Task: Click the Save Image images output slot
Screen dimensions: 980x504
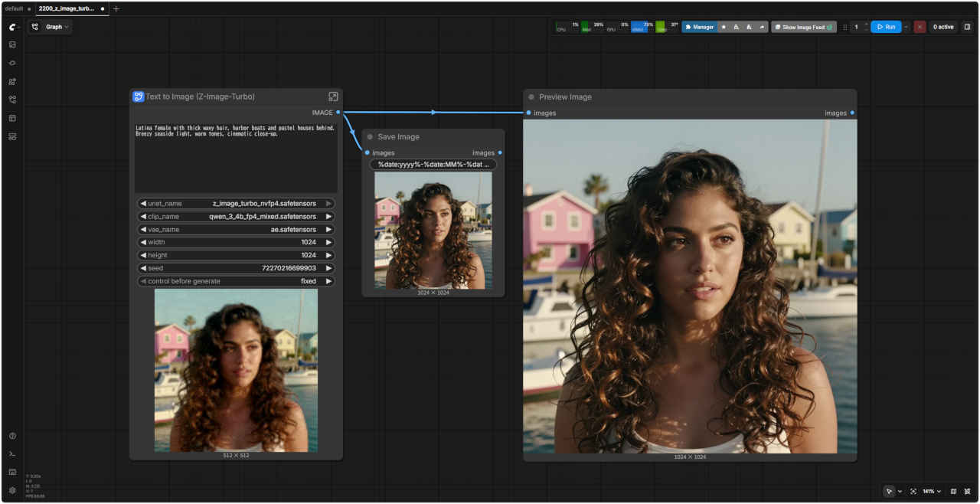Action: [x=500, y=153]
